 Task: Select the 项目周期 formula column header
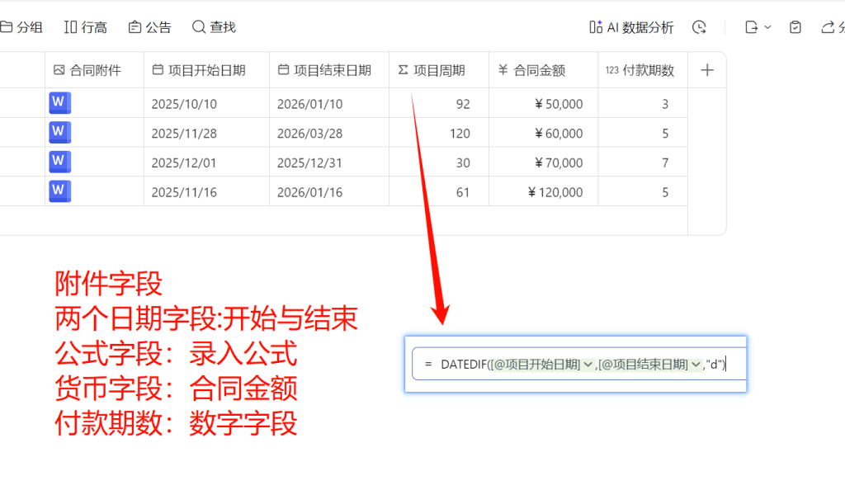coord(439,70)
